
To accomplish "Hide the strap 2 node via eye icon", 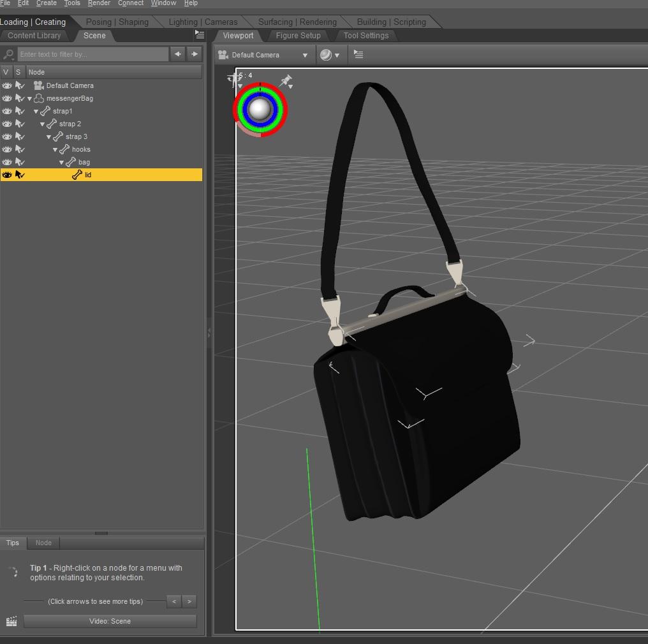I will pyautogui.click(x=6, y=124).
